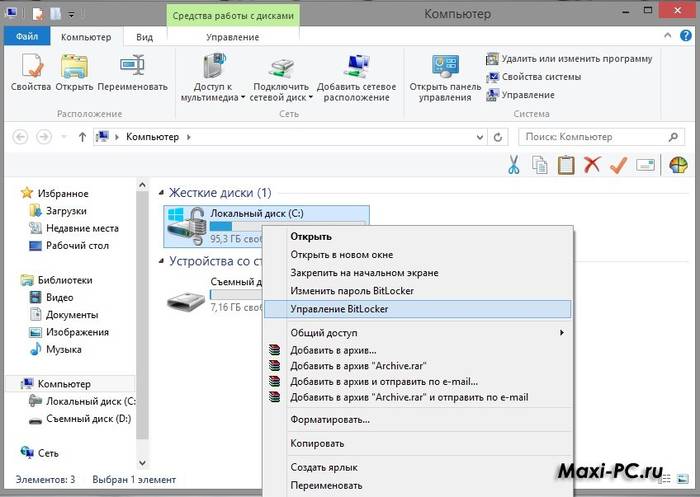The image size is (700, 497).
Task: Select Загрузки in the navigation pane
Action: (66, 211)
